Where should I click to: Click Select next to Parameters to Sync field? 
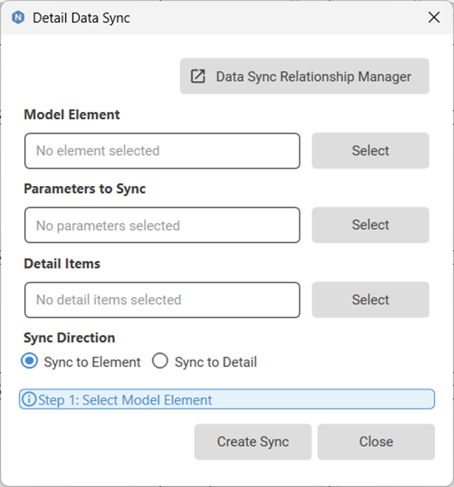coord(370,225)
